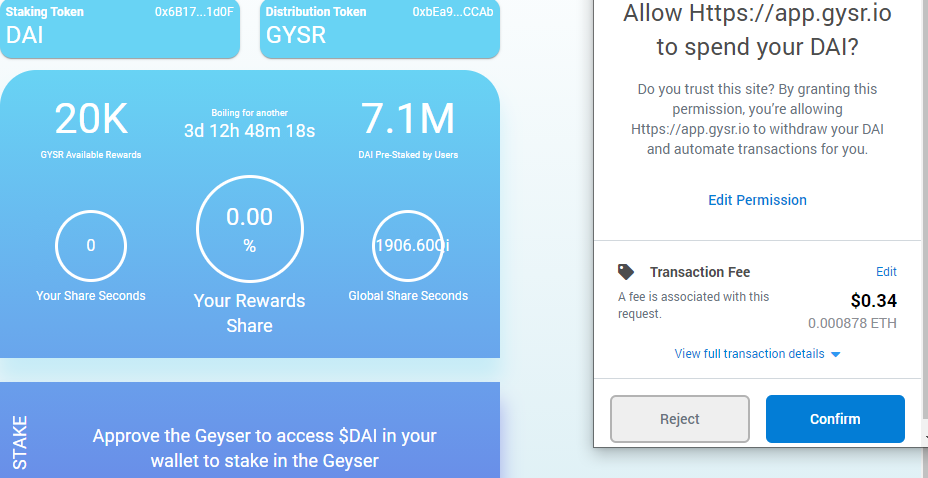Reject the DAI spend request
Screen dimensions: 928x478
[x=679, y=419]
